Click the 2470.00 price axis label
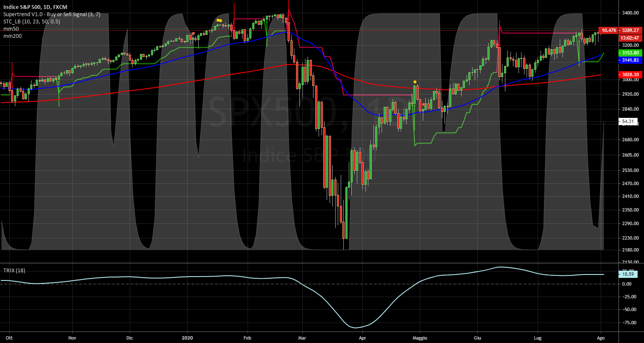 630,183
